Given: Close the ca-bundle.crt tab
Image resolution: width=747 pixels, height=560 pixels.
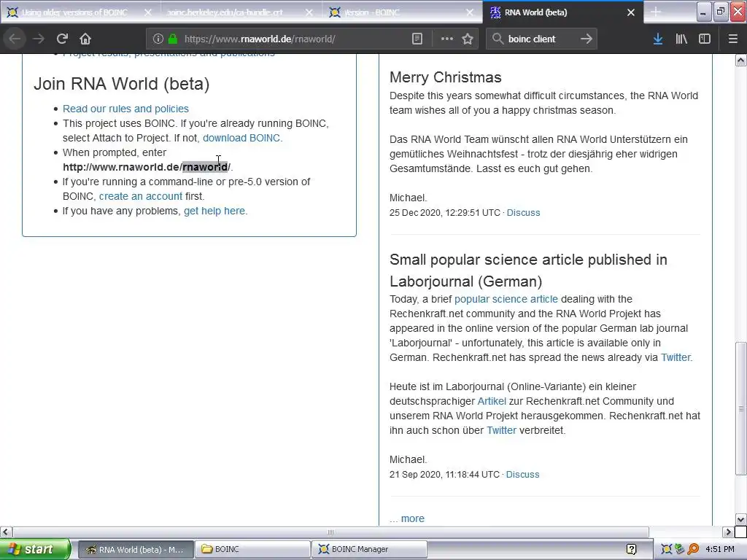Looking at the screenshot, I should pyautogui.click(x=309, y=12).
